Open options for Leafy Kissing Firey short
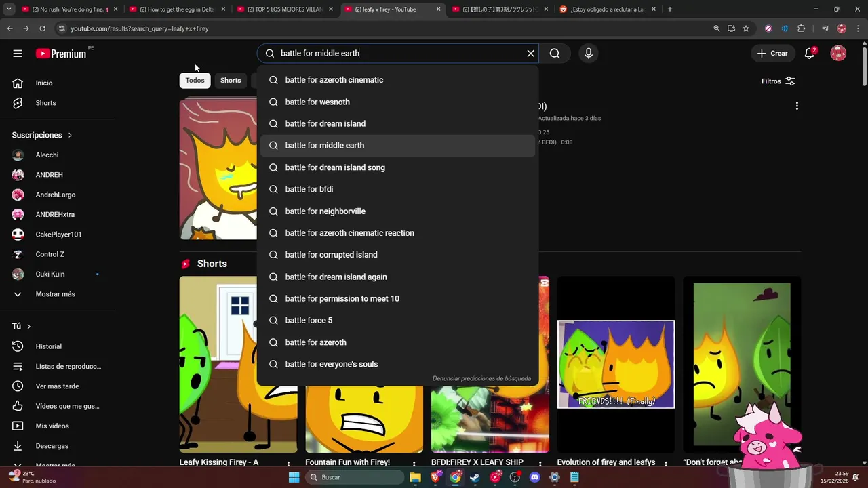Screen dimensions: 868x488 [x=288, y=464]
